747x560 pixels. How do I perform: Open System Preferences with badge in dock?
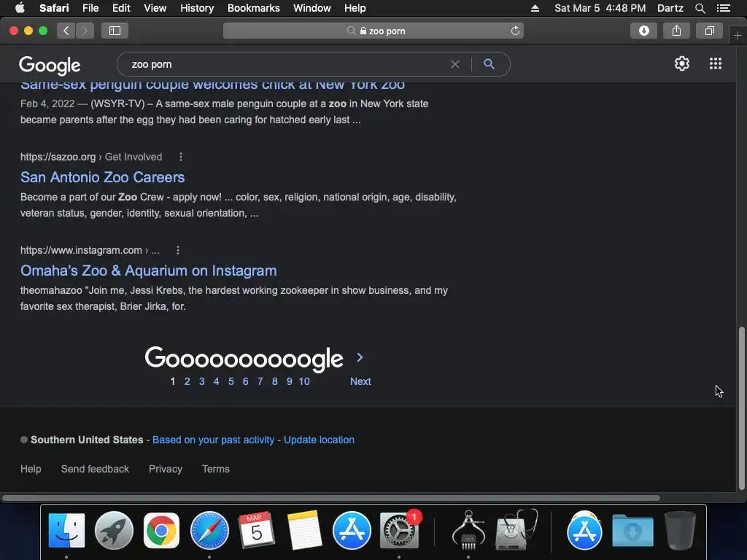pyautogui.click(x=399, y=531)
